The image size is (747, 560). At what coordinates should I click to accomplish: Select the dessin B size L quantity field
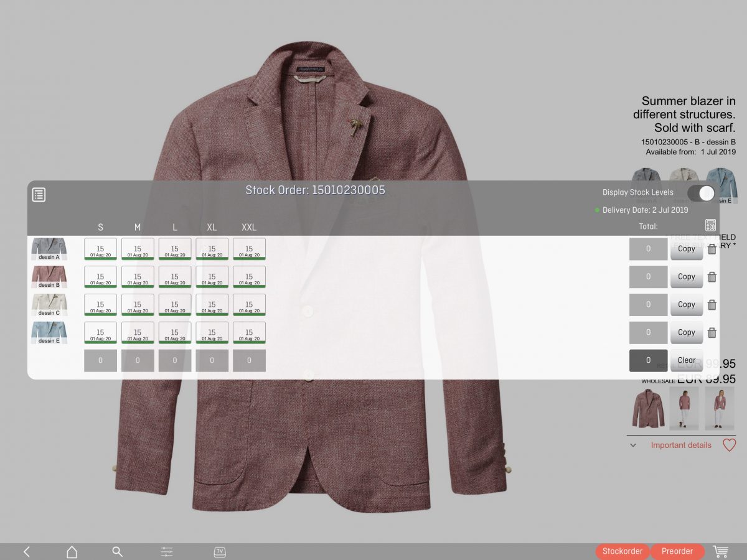coord(175,277)
